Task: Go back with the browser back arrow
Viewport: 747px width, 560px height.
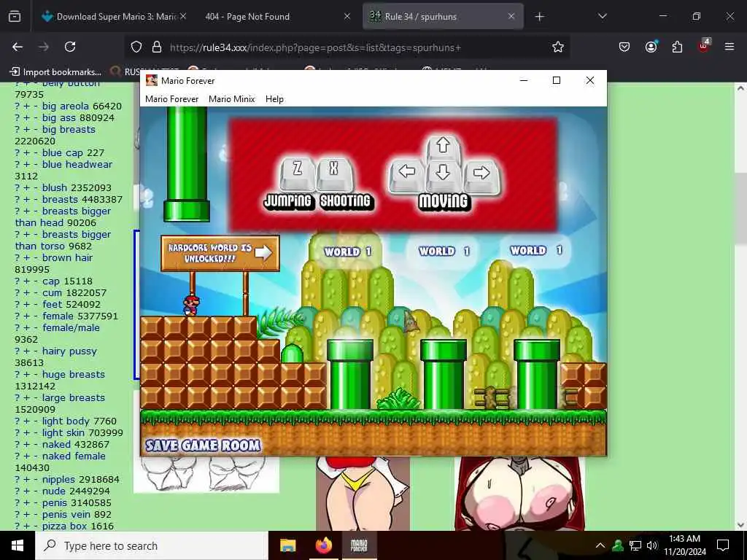Action: [18, 47]
